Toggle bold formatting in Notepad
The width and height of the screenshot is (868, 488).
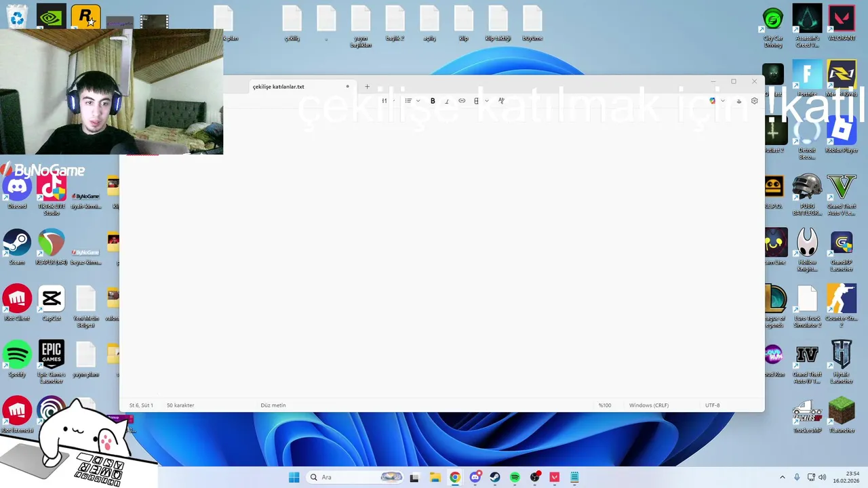click(433, 101)
